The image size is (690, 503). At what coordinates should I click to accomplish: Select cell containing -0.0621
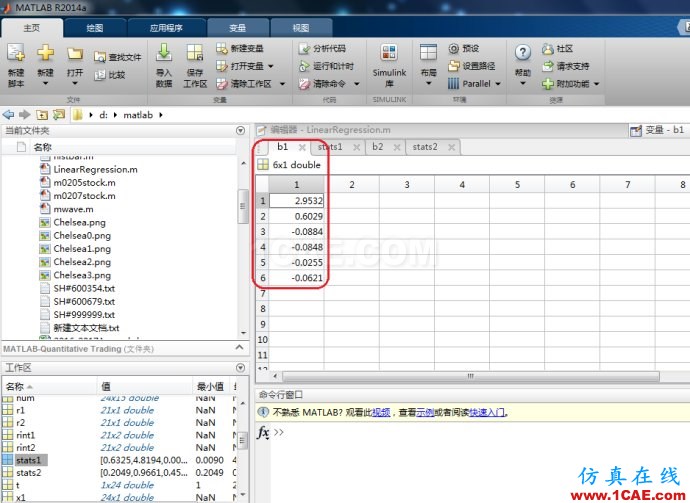click(x=296, y=278)
